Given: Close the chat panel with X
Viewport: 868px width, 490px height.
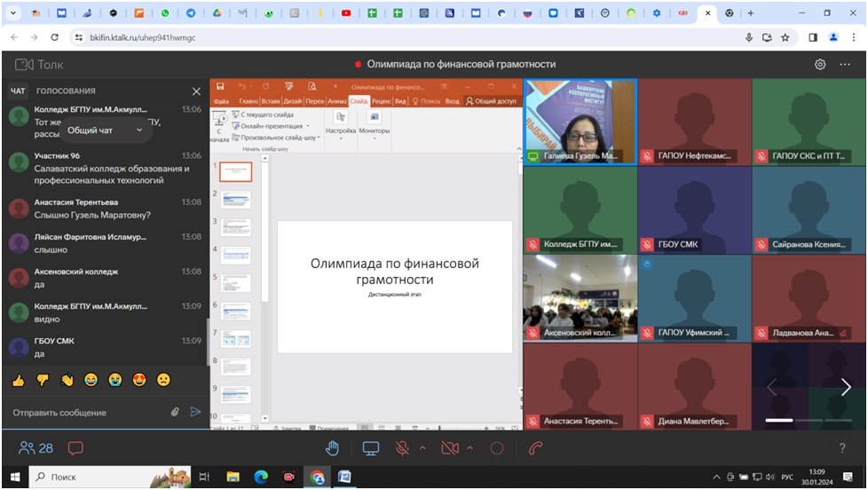Looking at the screenshot, I should pos(196,91).
